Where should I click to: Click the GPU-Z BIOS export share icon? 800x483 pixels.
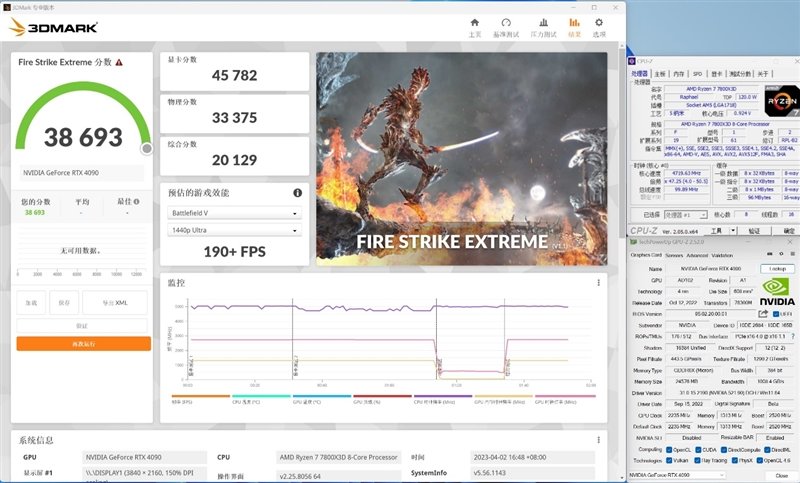[763, 314]
